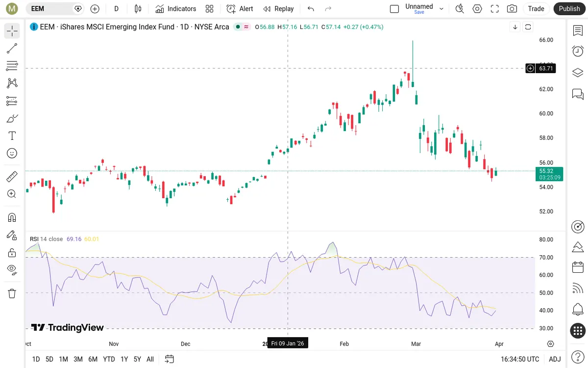Image resolution: width=588 pixels, height=368 pixels.
Task: Open the Indicators dialog
Action: pyautogui.click(x=175, y=8)
